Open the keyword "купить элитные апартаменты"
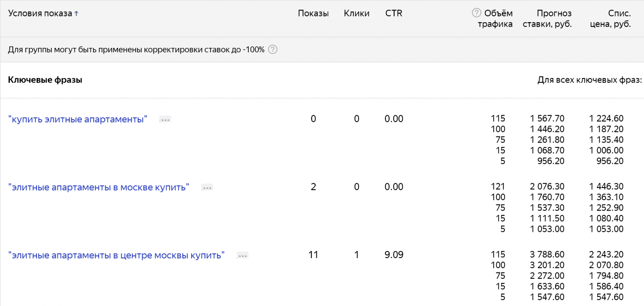The image size is (644, 306). pos(78,119)
